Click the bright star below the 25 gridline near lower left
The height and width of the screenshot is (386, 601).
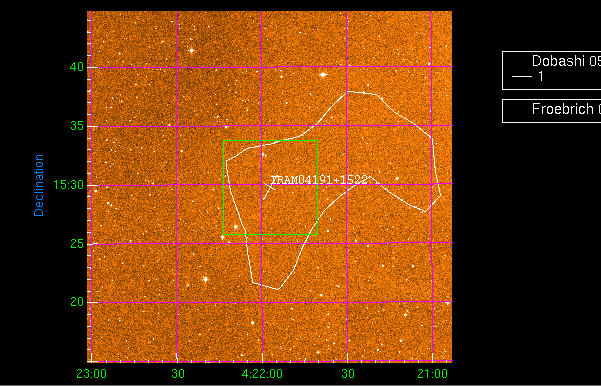pos(205,279)
